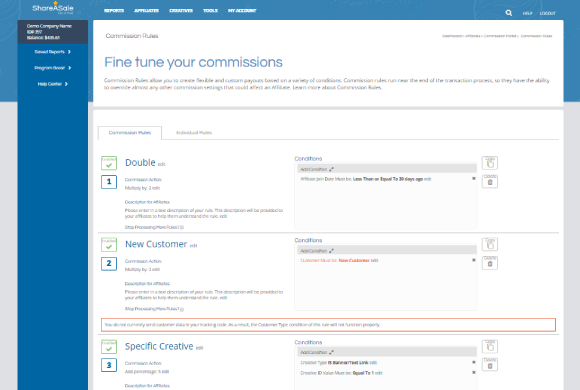This screenshot has height=390, width=580.
Task: Edit Add percentage value for Specific Creative
Action: 165,371
